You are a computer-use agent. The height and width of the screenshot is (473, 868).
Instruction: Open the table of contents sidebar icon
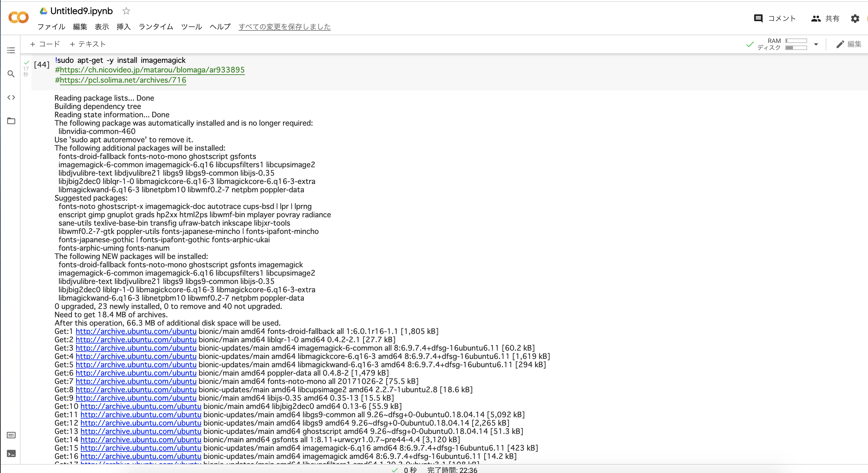click(11, 51)
